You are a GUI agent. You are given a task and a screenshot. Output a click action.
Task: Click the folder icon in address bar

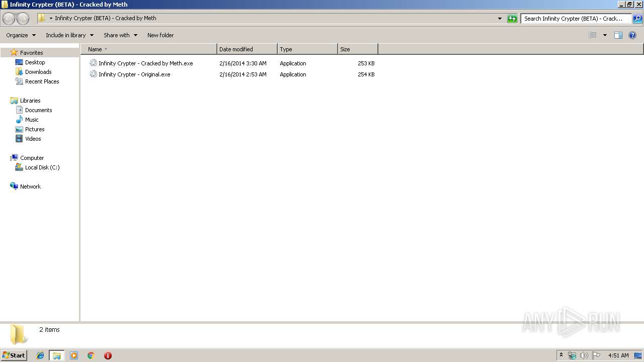[x=42, y=18]
